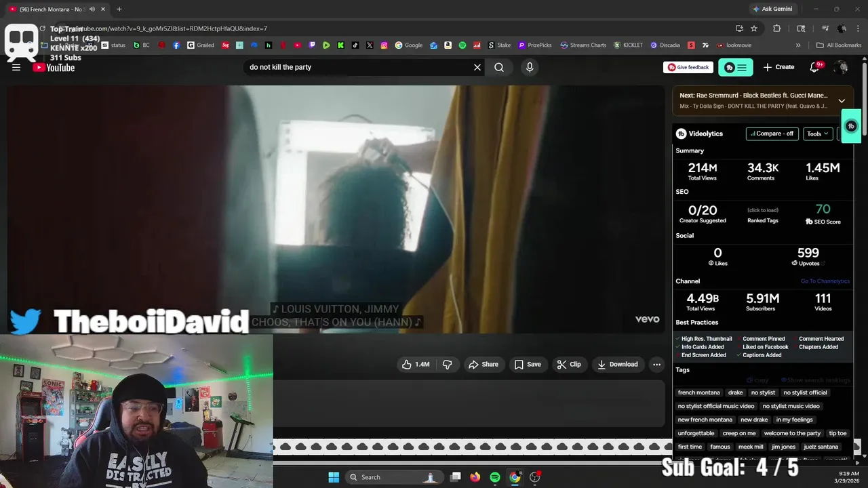
Task: Open the Instagram bookmark icon
Action: pos(384,45)
